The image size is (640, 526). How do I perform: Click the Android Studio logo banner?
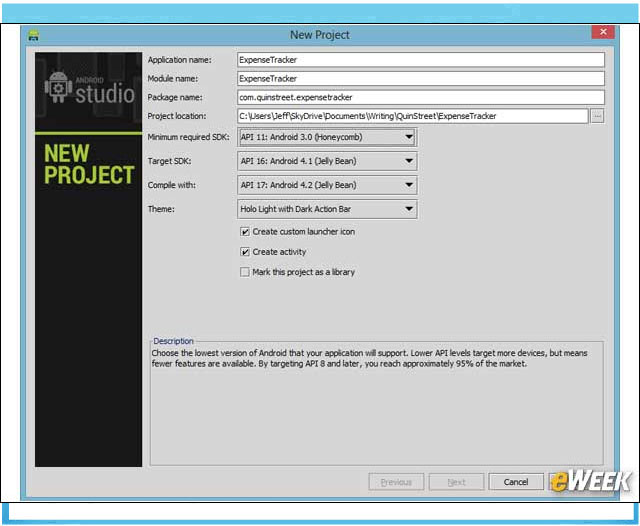tap(89, 91)
